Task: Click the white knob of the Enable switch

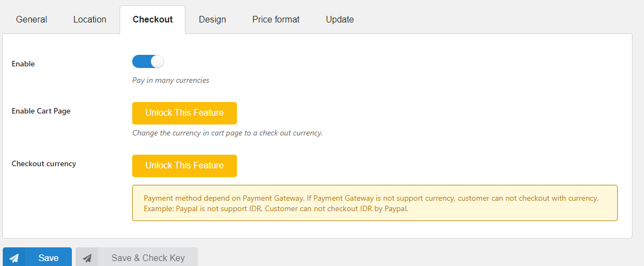Action: 157,61
